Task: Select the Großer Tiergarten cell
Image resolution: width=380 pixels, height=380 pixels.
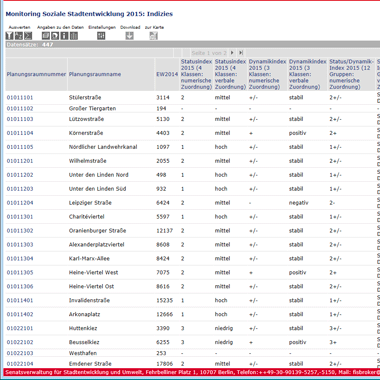Action: 92,108
